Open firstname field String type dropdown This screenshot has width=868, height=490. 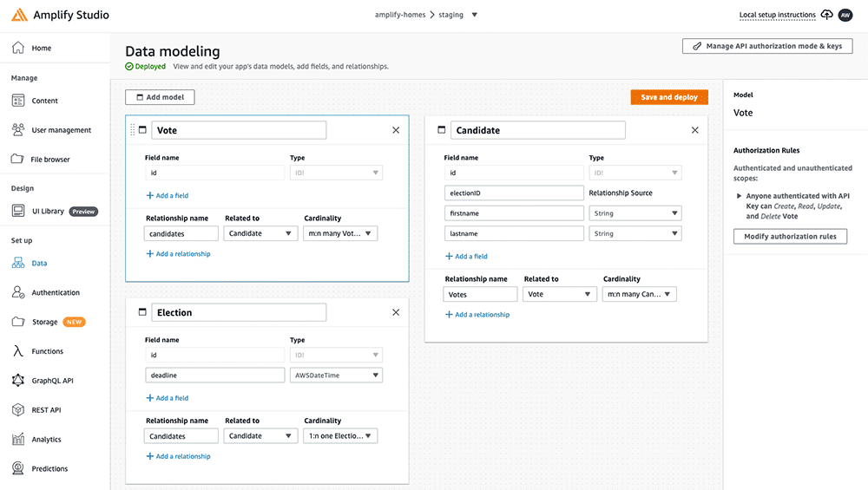[635, 213]
